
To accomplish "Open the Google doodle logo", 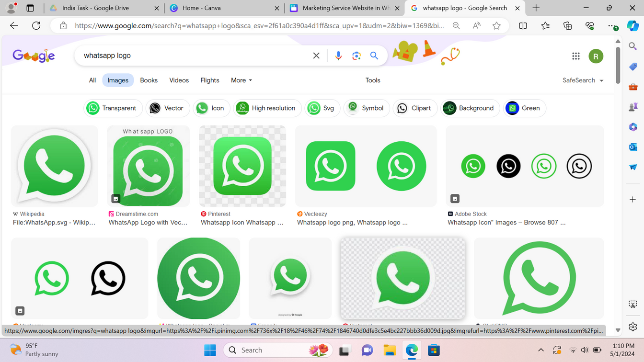I will click(x=34, y=56).
